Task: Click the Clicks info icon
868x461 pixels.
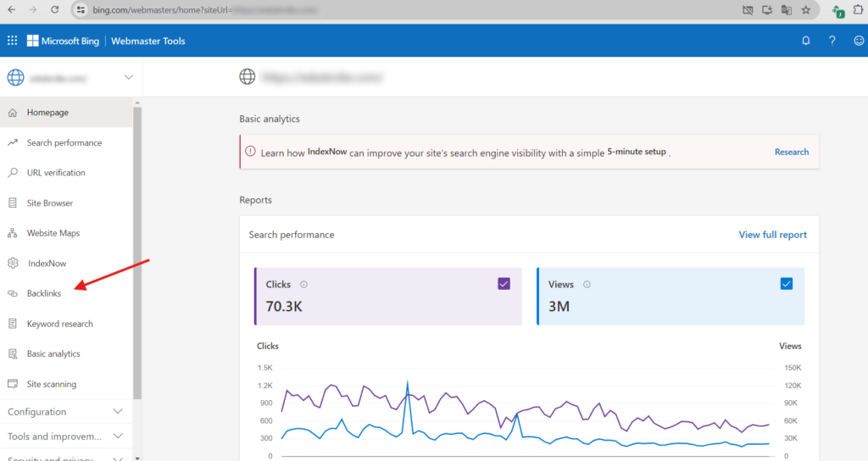Action: tap(303, 285)
